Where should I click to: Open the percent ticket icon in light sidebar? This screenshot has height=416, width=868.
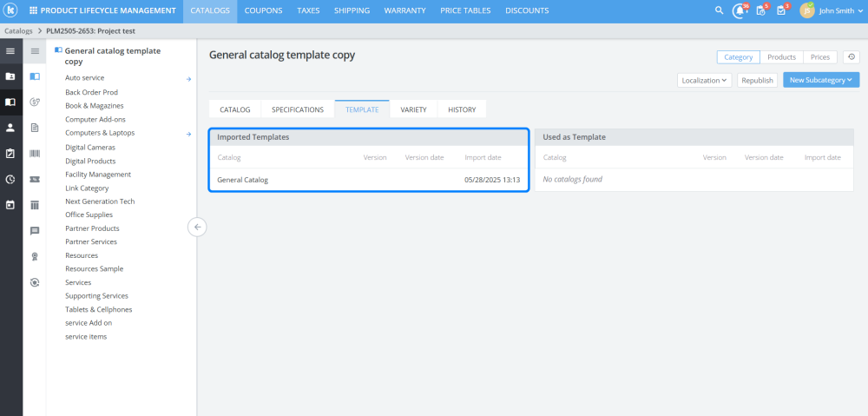tap(35, 180)
